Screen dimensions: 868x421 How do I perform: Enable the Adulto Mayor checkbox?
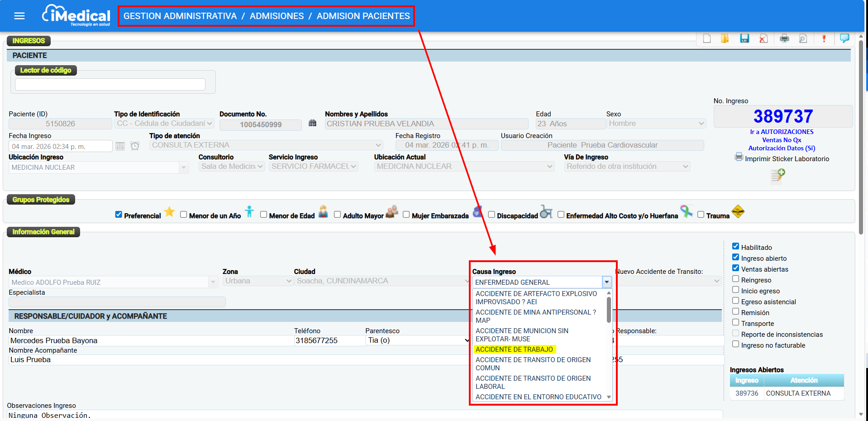coord(337,215)
